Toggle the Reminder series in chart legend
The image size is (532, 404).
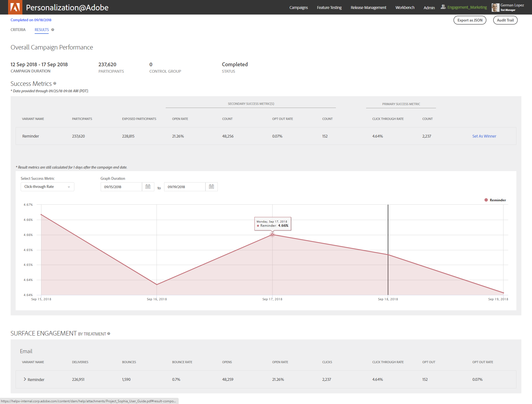495,200
